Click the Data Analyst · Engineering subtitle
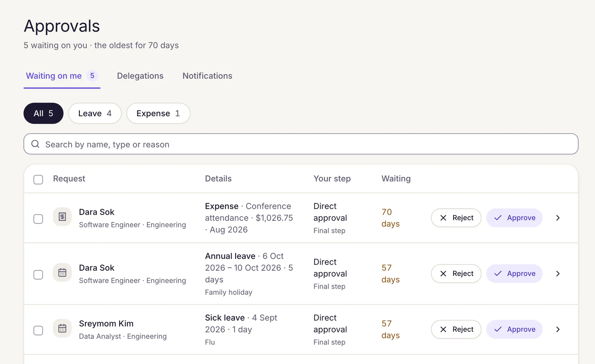The height and width of the screenshot is (364, 595). pos(123,337)
